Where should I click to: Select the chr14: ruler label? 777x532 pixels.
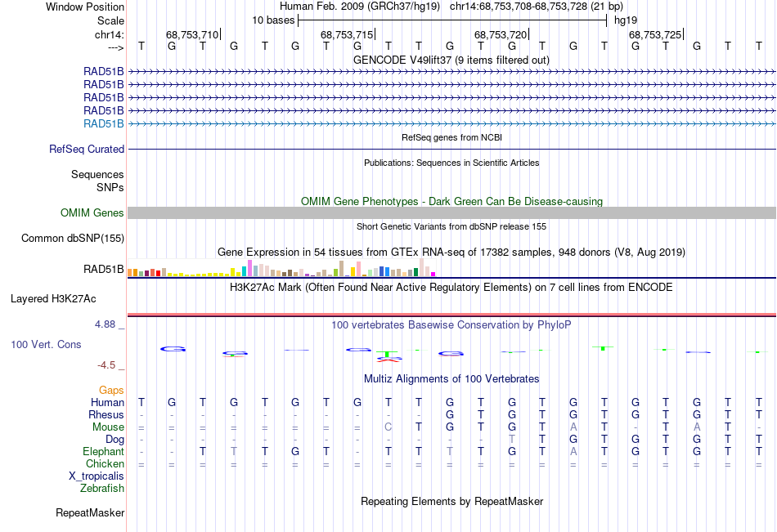tap(109, 34)
